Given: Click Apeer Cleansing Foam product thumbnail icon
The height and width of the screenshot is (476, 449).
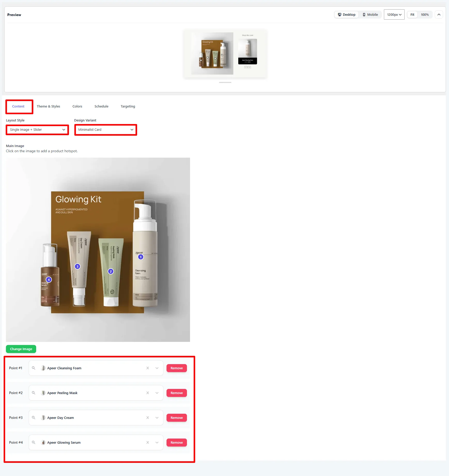Looking at the screenshot, I should (x=43, y=368).
